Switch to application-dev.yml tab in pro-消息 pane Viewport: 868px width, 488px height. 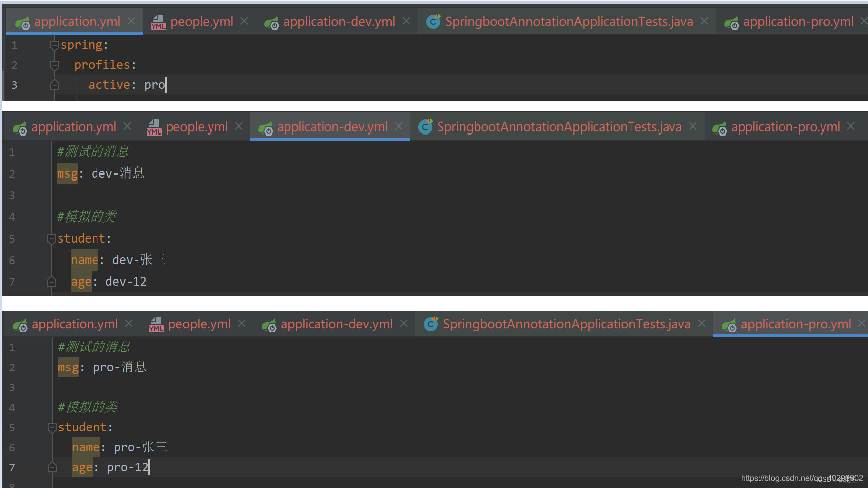pos(335,324)
